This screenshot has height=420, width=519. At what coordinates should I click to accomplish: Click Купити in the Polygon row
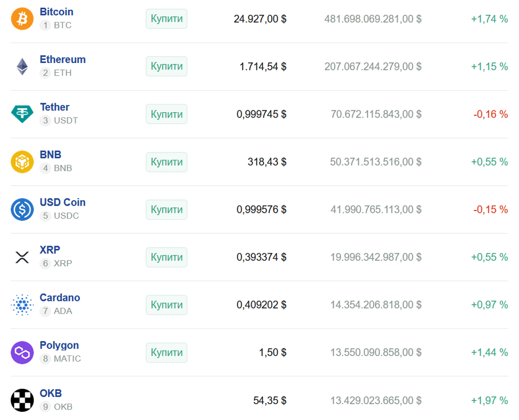166,353
